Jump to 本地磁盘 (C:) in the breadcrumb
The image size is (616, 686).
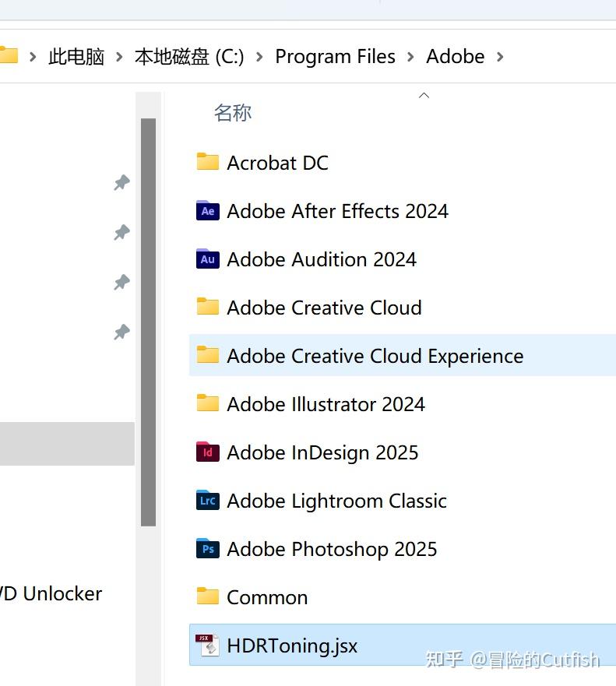[x=189, y=57]
